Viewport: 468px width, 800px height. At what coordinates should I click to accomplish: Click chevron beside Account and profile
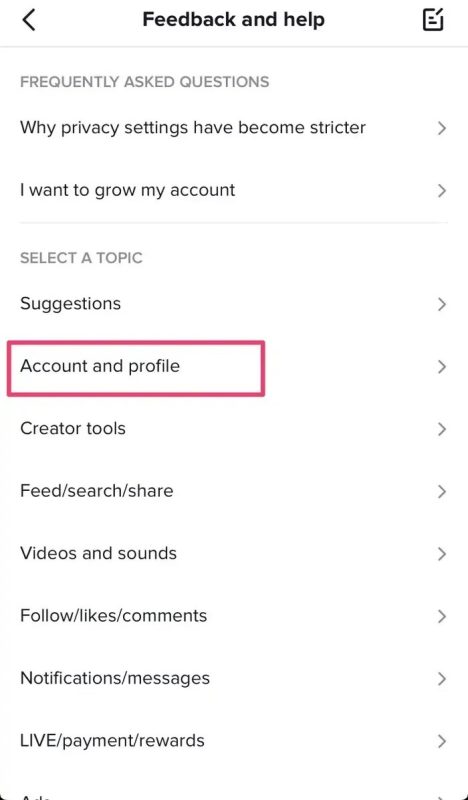(442, 367)
